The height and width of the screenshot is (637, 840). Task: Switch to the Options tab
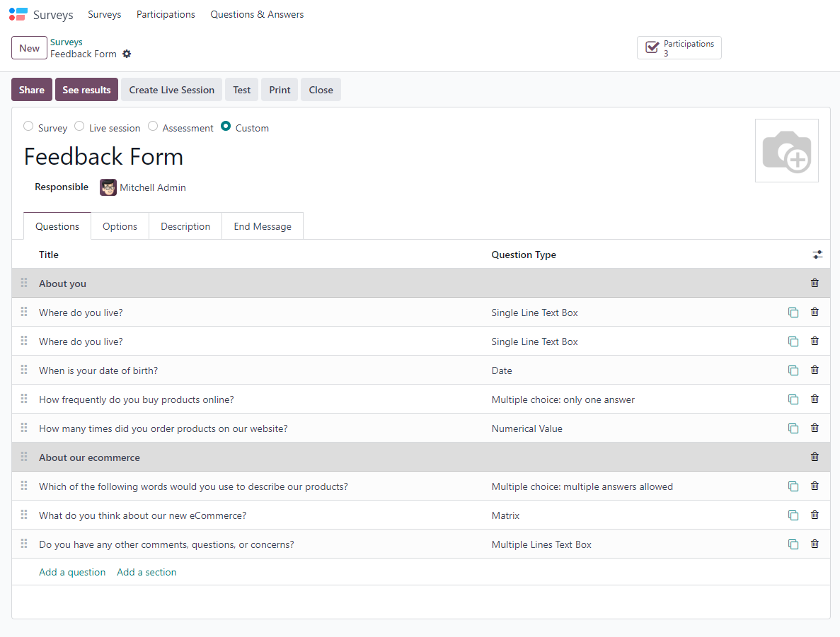[120, 227]
